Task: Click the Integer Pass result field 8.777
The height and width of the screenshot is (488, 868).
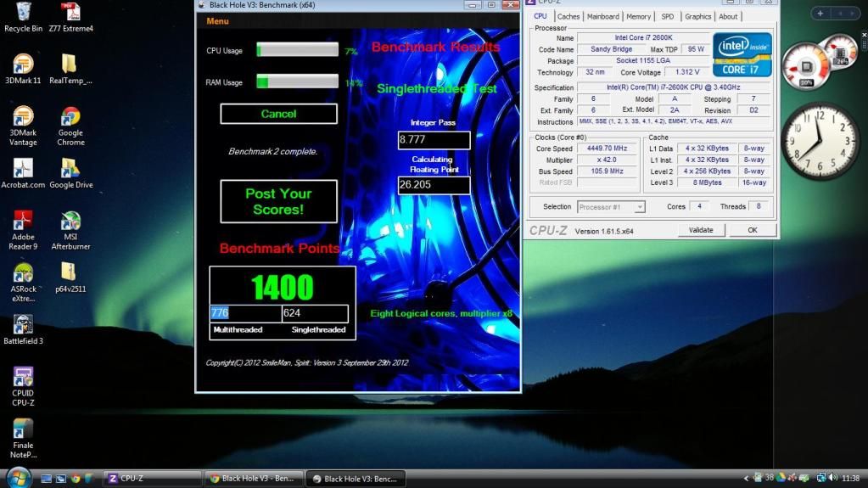Action: [x=434, y=140]
